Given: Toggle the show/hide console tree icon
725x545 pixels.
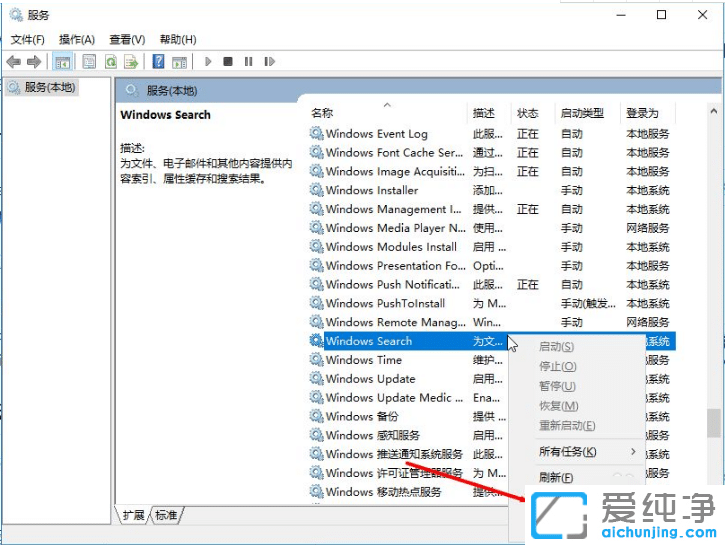Looking at the screenshot, I should (62, 61).
